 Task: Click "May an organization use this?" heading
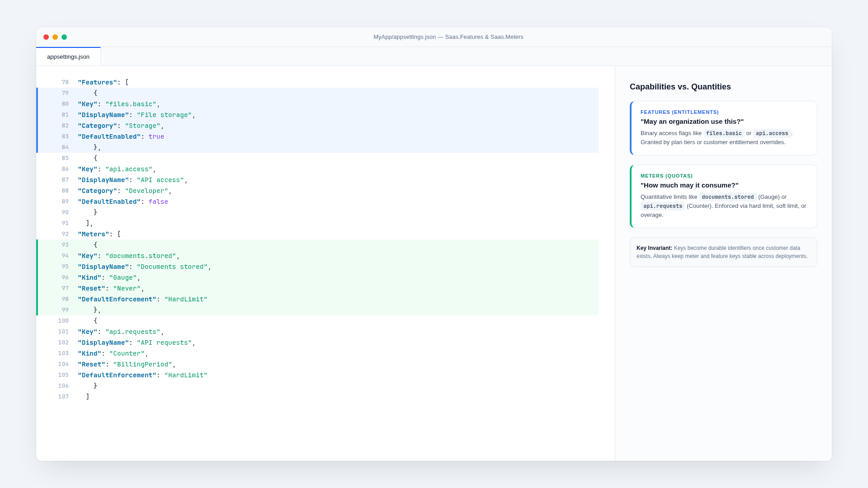click(x=692, y=122)
